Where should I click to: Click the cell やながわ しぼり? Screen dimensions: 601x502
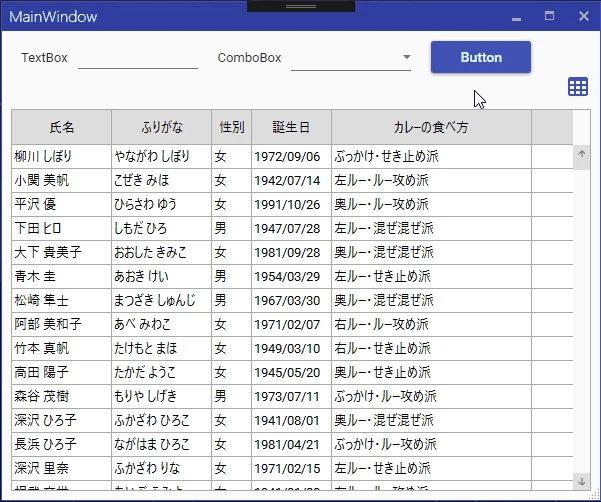click(x=161, y=156)
